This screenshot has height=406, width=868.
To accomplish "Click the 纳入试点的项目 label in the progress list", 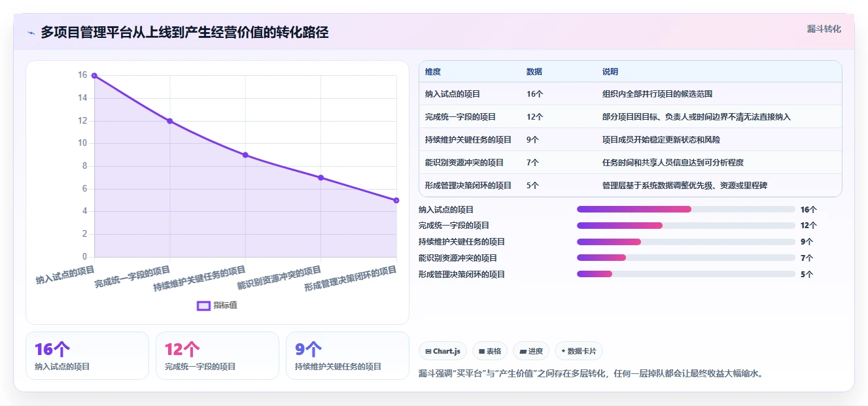I will point(446,210).
